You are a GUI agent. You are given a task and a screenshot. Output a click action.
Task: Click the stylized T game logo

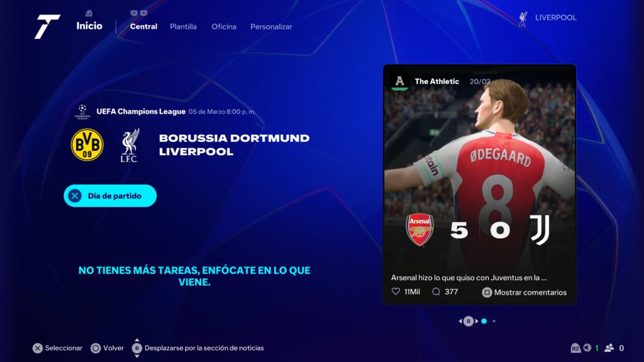click(x=47, y=26)
